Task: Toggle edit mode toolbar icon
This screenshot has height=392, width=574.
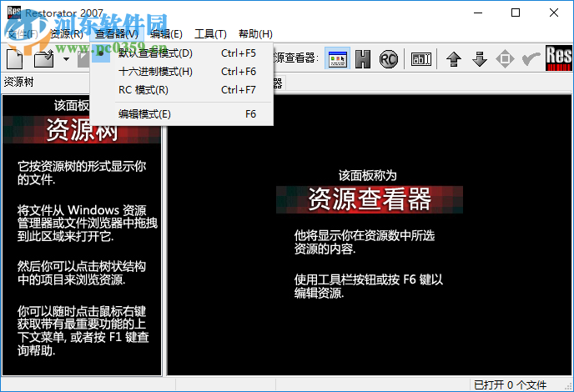Action: click(x=421, y=59)
